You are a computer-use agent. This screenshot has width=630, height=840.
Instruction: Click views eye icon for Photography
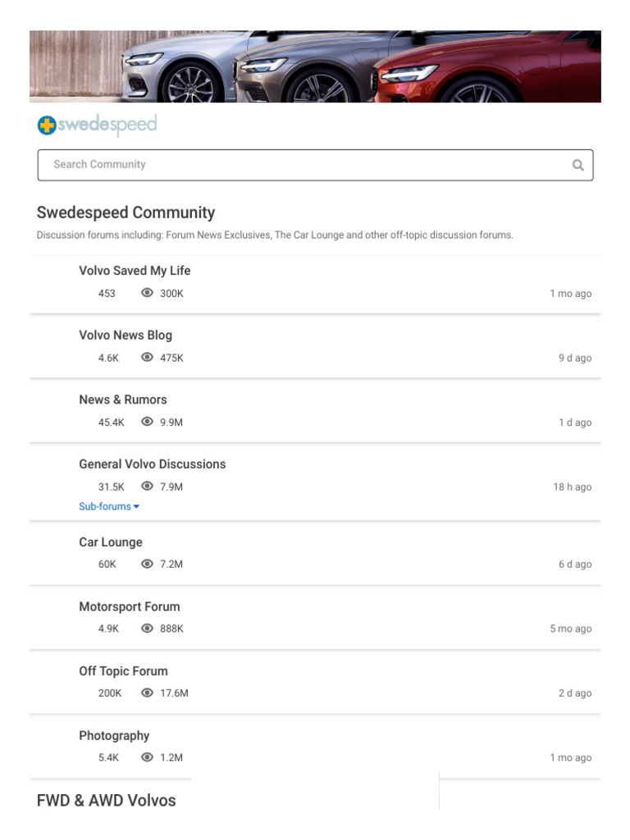pos(148,757)
